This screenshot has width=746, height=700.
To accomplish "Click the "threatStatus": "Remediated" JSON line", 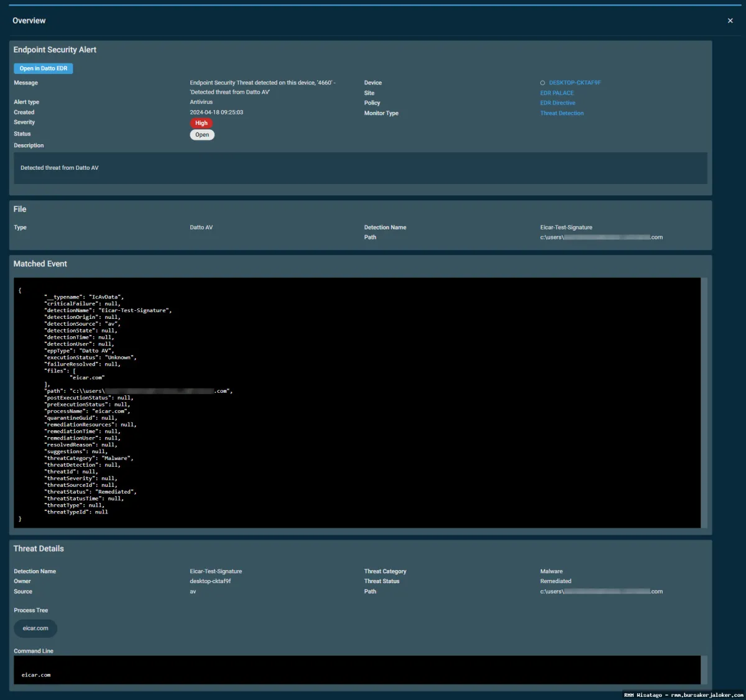I will tap(90, 492).
